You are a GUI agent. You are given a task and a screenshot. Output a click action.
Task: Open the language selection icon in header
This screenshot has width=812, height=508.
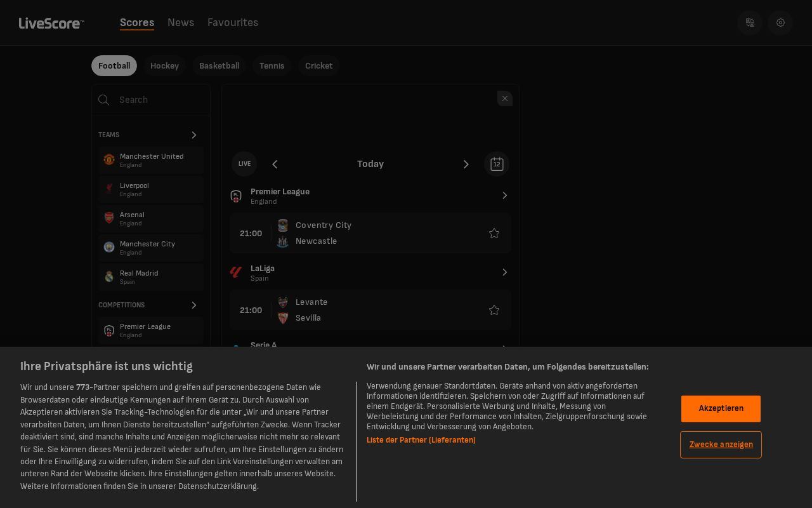point(750,23)
